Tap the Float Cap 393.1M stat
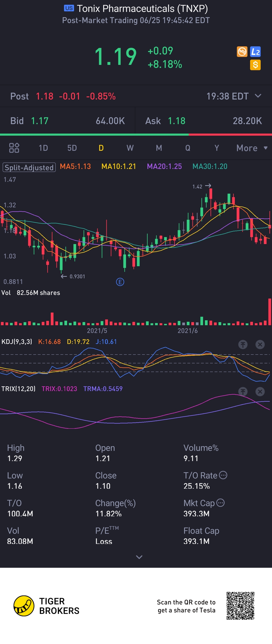This screenshot has height=644, width=272. [201, 536]
